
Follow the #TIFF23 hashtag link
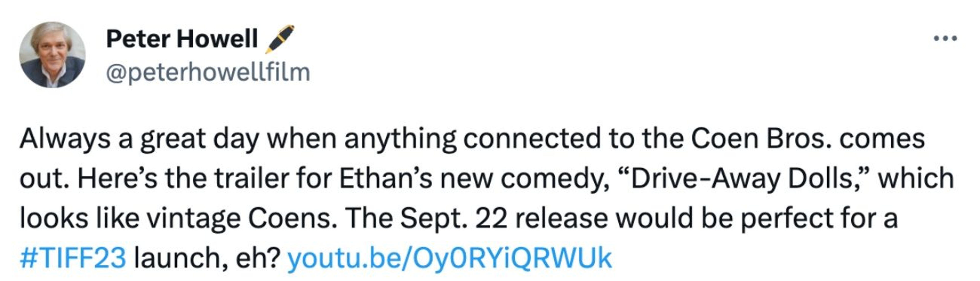[x=73, y=258]
